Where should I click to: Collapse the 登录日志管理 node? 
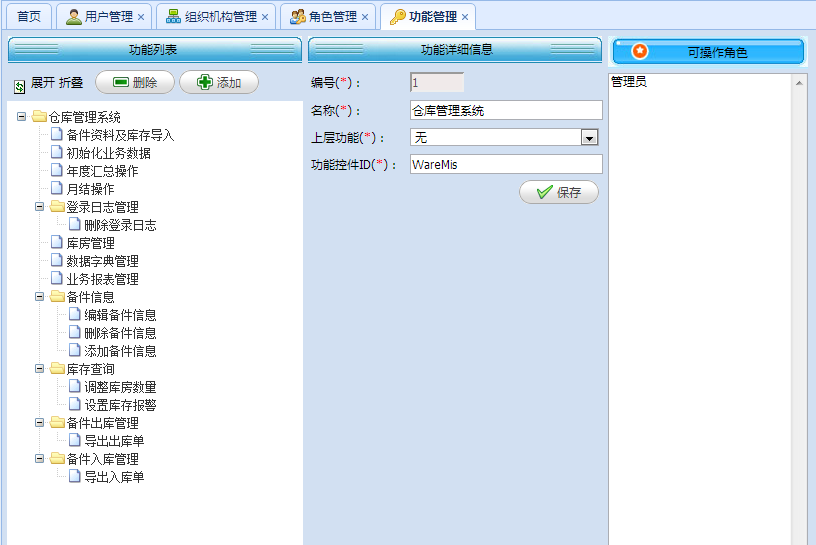click(x=40, y=207)
